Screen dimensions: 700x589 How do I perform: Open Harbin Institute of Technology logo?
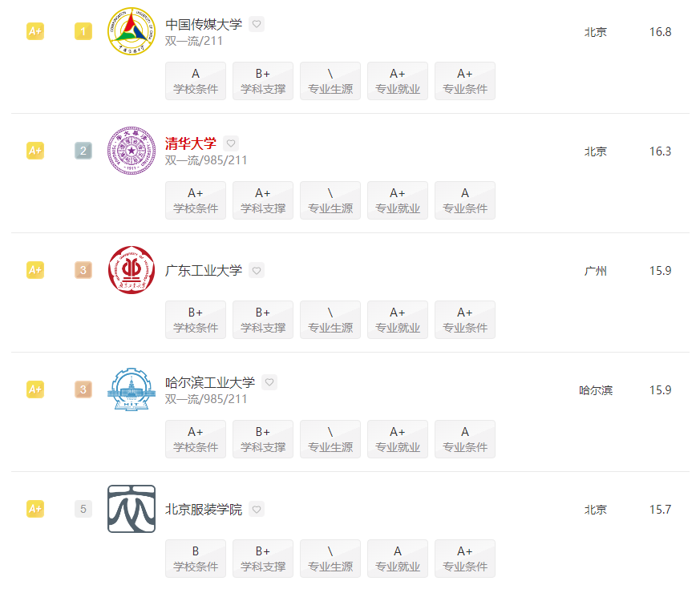(131, 389)
